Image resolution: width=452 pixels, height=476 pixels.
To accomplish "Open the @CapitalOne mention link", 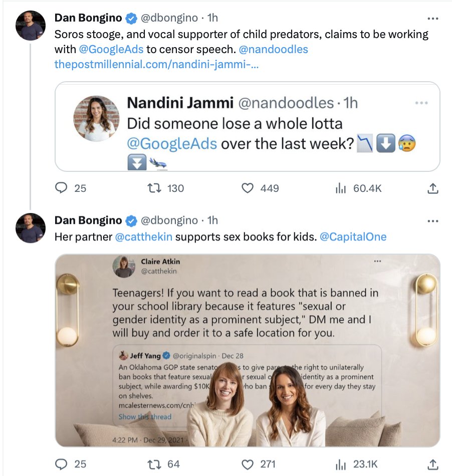I will pyautogui.click(x=353, y=236).
